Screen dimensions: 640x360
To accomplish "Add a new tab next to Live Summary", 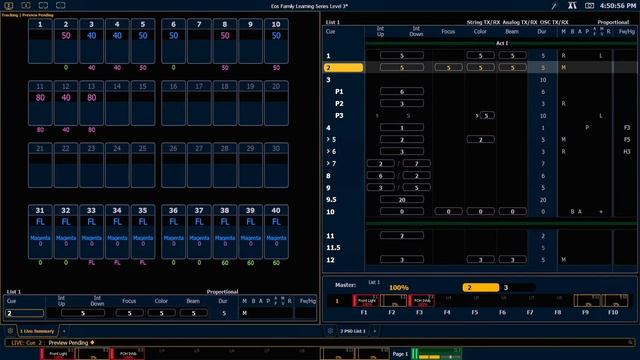I will point(64,331).
